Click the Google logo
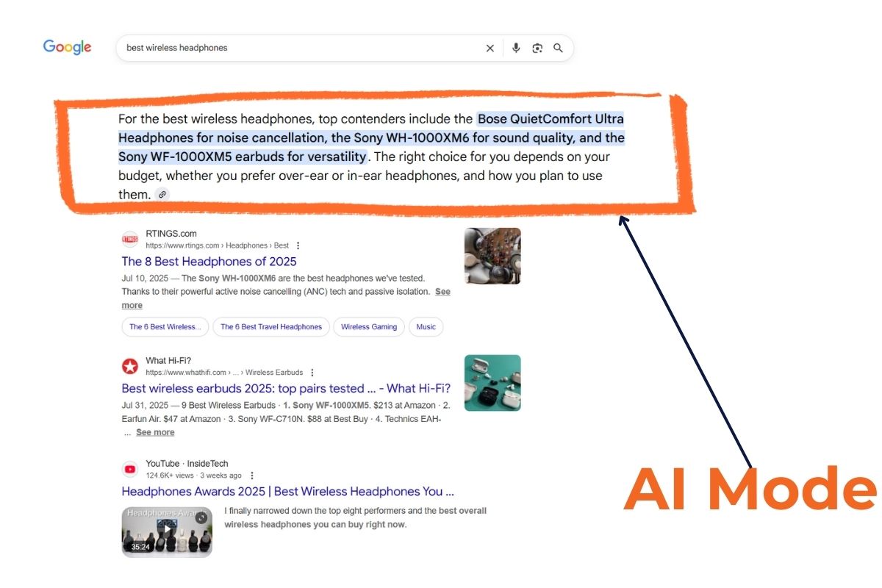 click(x=67, y=47)
